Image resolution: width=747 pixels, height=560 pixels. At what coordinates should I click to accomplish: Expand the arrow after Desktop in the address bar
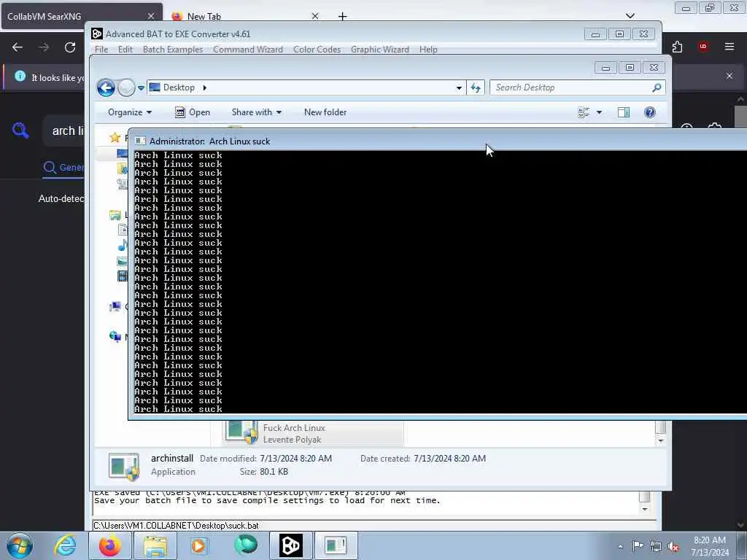205,87
